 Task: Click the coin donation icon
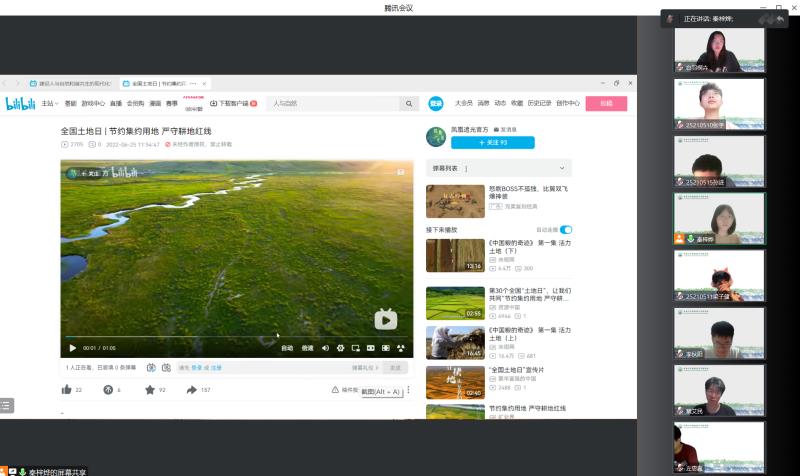108,389
